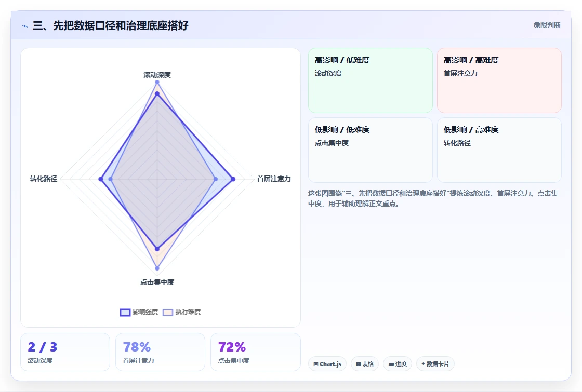This screenshot has height=392, width=582.
Task: Toggle the 执行难度 legend swatch
Action: (168, 312)
